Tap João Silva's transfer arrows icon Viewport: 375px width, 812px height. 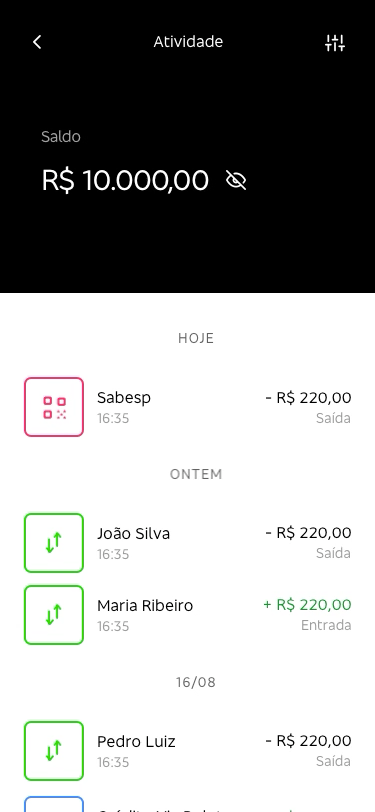click(x=54, y=543)
